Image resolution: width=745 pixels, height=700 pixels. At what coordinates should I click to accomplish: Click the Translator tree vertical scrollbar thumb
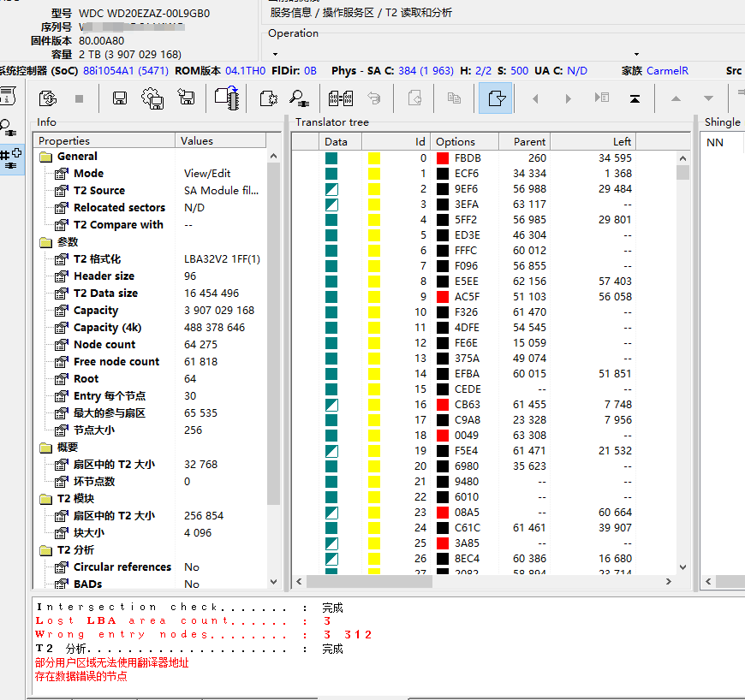point(682,172)
